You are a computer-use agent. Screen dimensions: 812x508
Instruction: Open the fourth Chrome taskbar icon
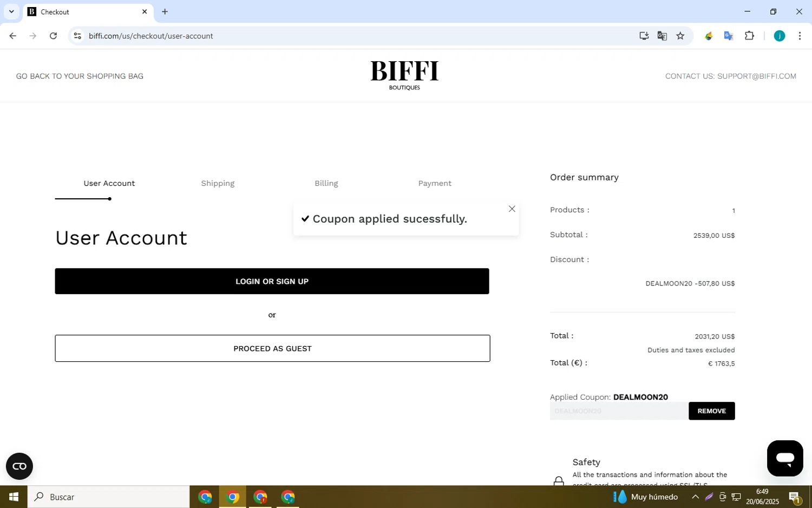288,497
